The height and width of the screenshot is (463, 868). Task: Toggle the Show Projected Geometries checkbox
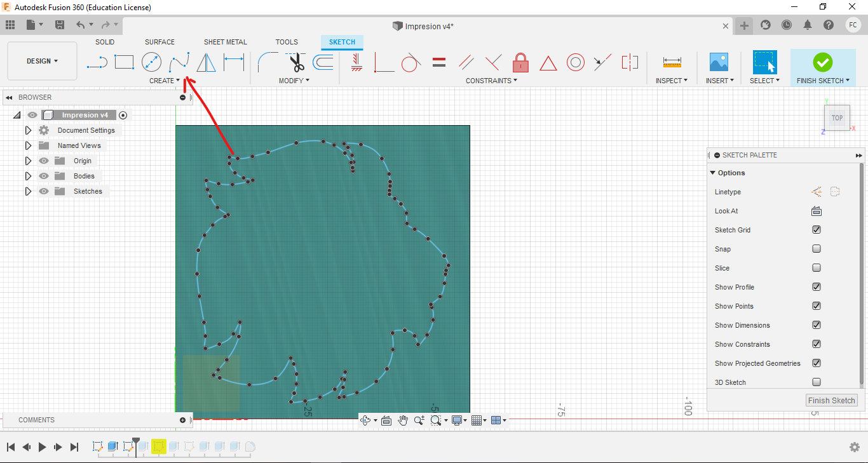click(817, 363)
